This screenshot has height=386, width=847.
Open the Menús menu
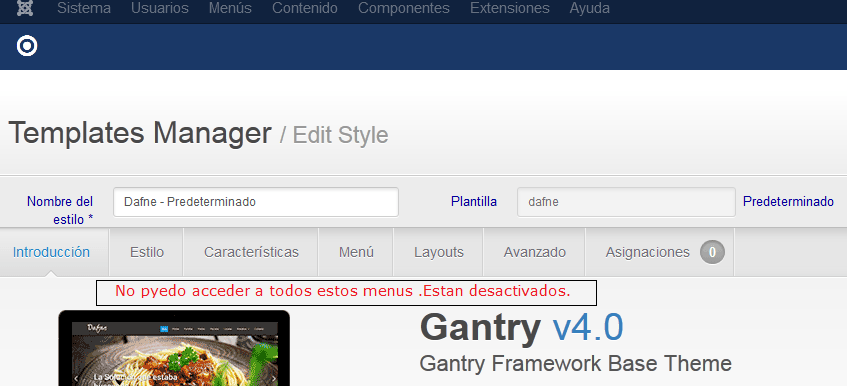[230, 9]
